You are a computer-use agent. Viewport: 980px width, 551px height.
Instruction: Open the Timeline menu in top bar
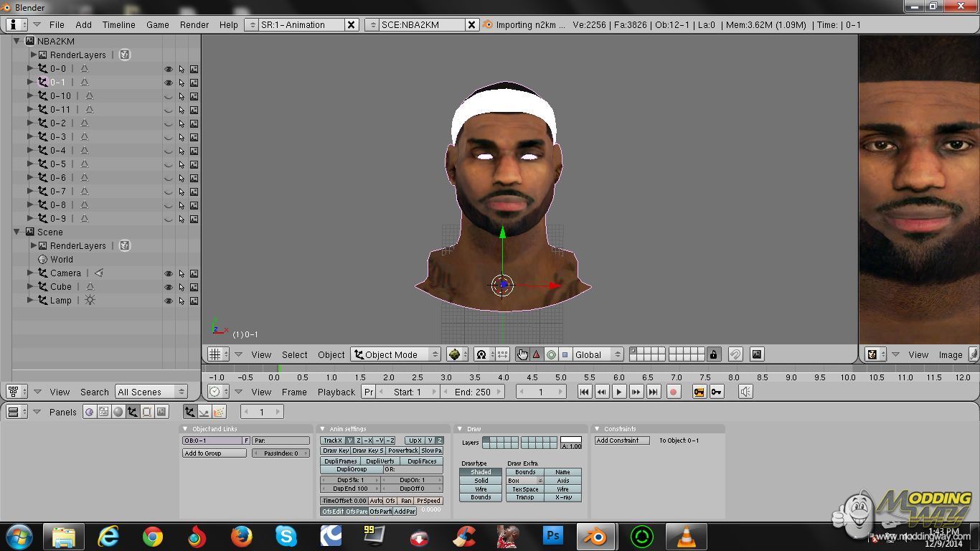pyautogui.click(x=118, y=24)
